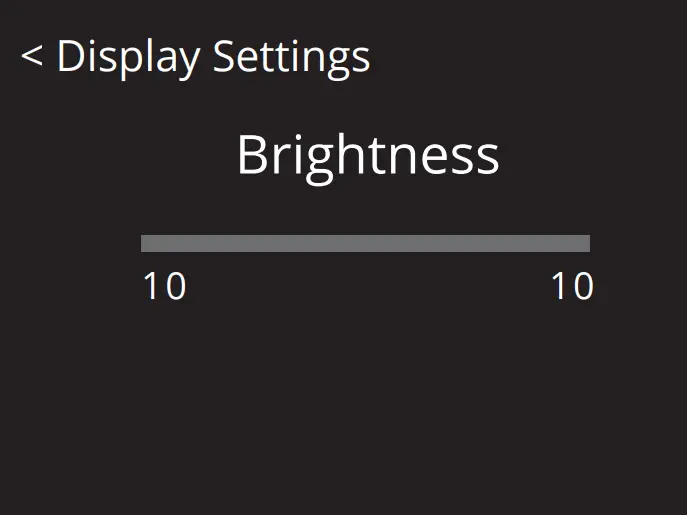This screenshot has height=515, width=687.
Task: Tap the gray brightness track center
Action: (365, 243)
